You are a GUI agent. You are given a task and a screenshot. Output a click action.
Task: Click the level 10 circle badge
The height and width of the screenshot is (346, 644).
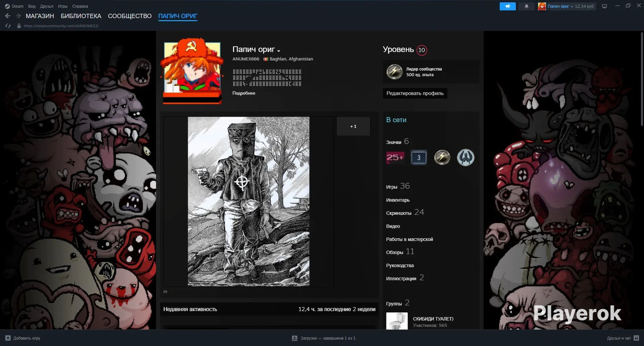click(421, 50)
